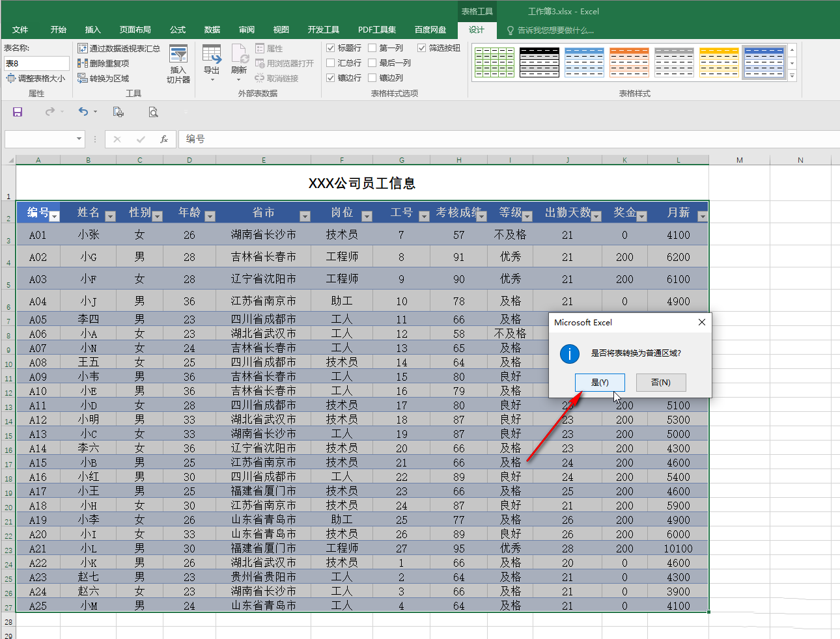Click the Save icon in quick access toolbar
The image size is (840, 639).
[x=18, y=112]
